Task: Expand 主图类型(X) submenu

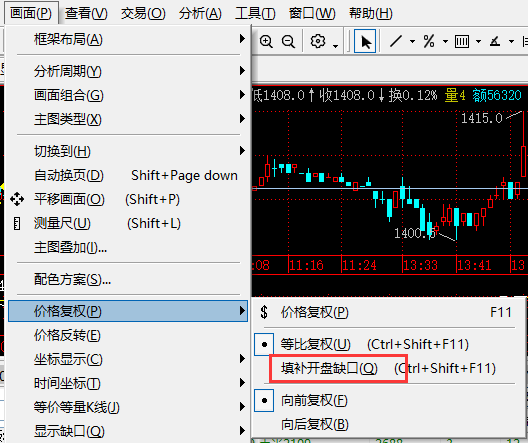Action: coord(128,119)
